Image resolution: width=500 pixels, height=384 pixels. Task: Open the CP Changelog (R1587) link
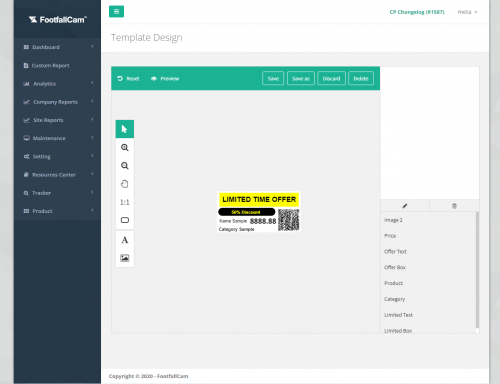(x=417, y=12)
